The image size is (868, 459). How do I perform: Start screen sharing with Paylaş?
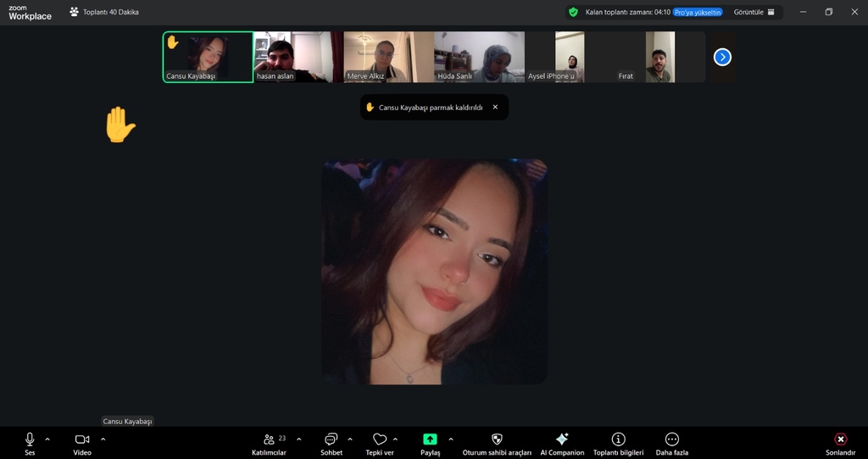[430, 440]
